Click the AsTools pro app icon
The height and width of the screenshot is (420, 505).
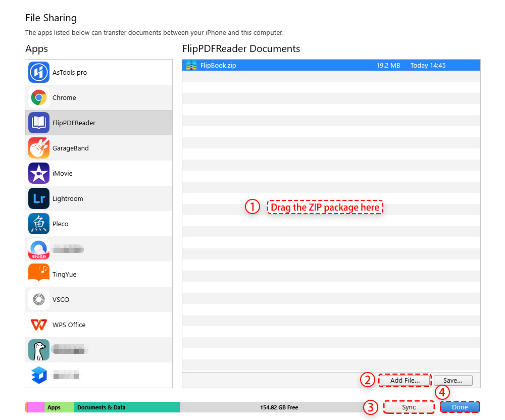39,72
